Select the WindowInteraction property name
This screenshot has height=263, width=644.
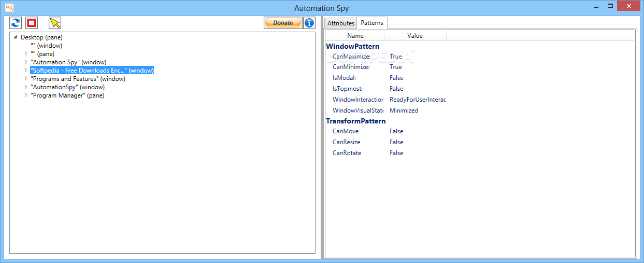pos(358,100)
